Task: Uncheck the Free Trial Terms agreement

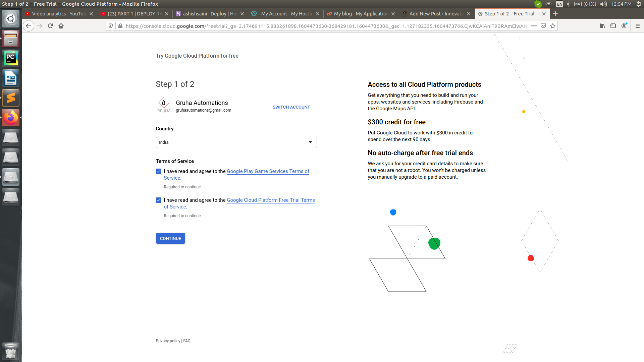Action: (158, 200)
